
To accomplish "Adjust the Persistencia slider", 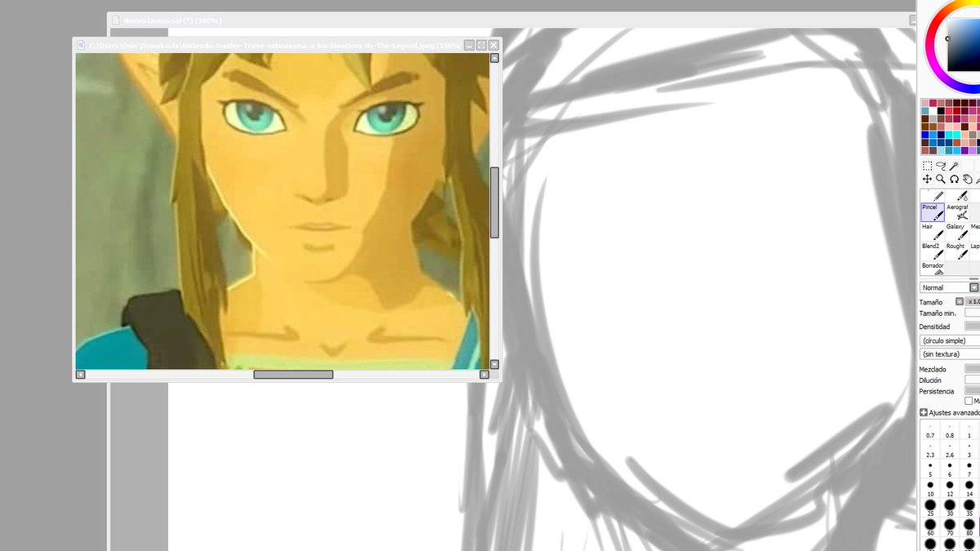I will point(973,391).
